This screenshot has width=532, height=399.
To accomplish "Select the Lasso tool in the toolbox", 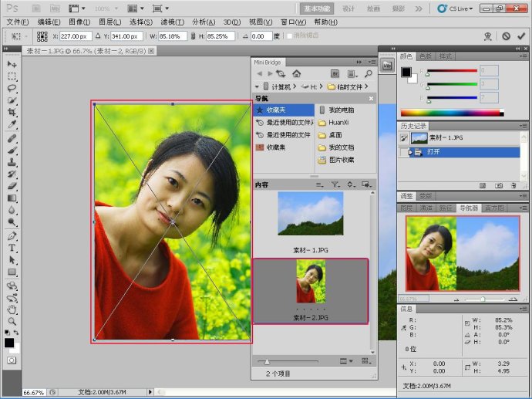I will (x=12, y=88).
